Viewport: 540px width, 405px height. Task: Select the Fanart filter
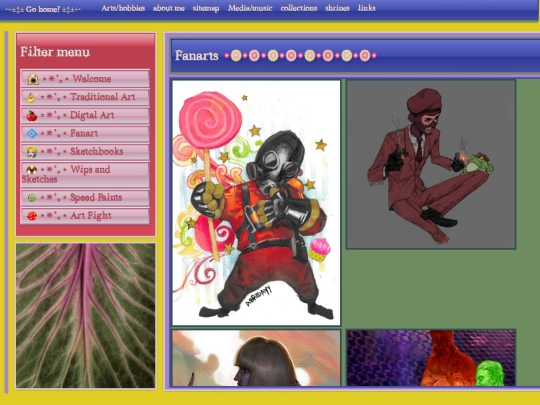click(x=85, y=133)
